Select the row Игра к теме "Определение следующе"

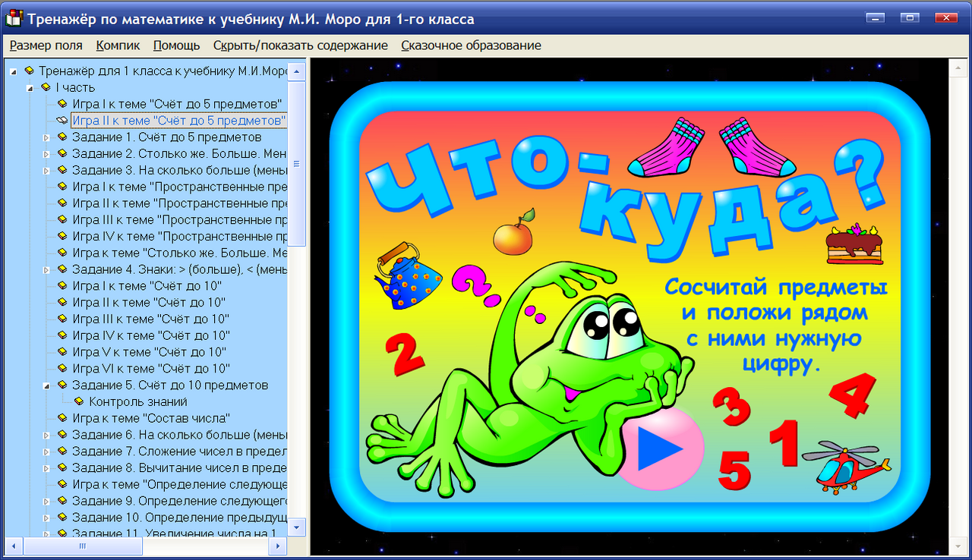(x=179, y=484)
